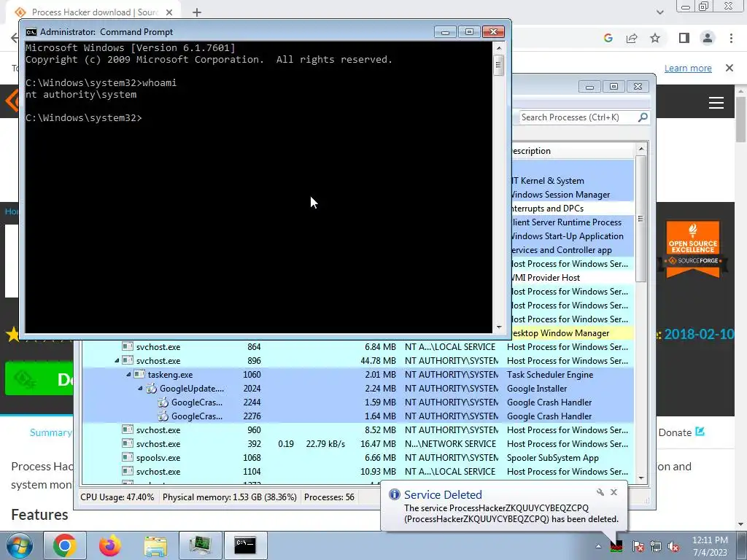Click the Task Scheduler Engine description
Image resolution: width=747 pixels, height=560 pixels.
pos(550,375)
